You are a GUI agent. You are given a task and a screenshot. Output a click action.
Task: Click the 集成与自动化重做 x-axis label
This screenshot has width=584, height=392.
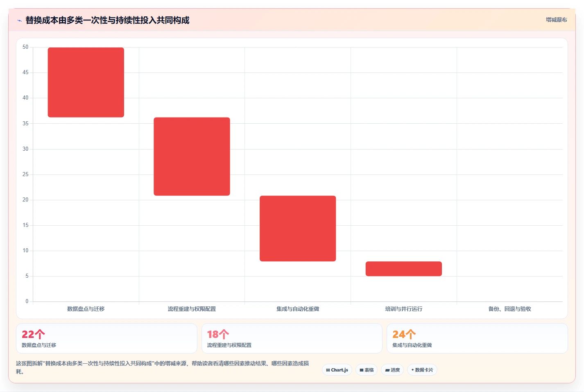[x=298, y=309]
